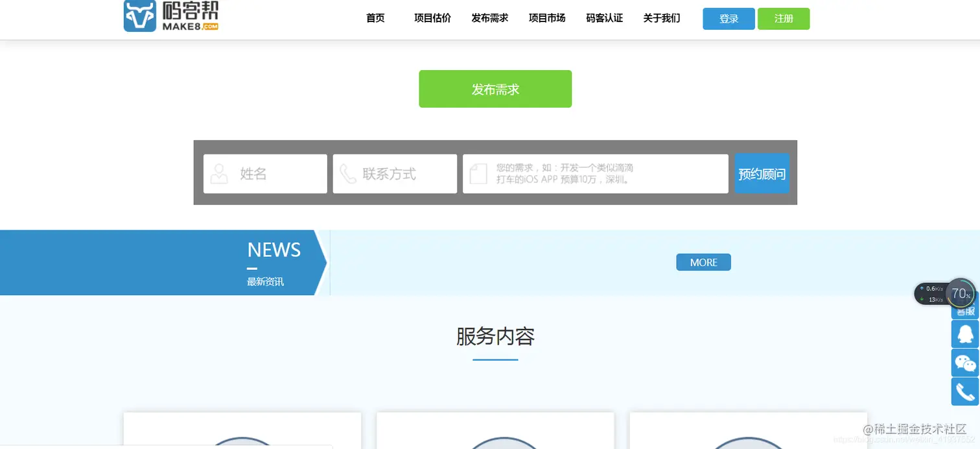This screenshot has height=449, width=980.
Task: Open 关于我们 navigation item
Action: (661, 18)
